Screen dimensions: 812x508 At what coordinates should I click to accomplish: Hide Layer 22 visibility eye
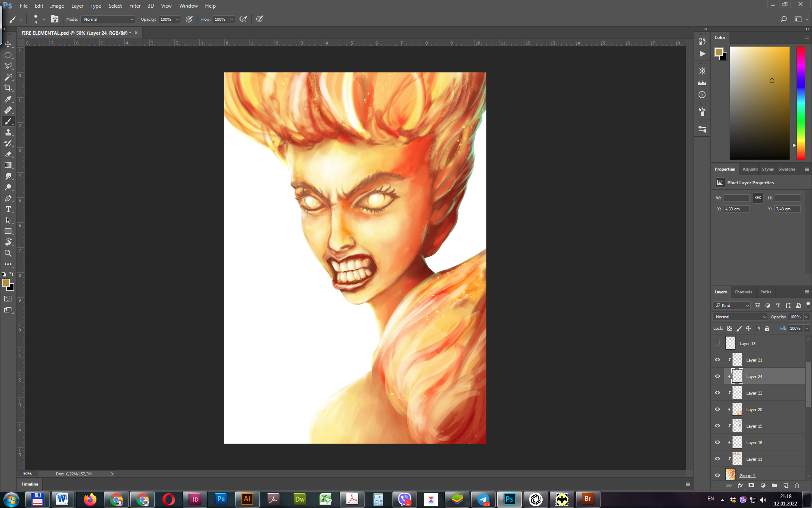(x=717, y=393)
